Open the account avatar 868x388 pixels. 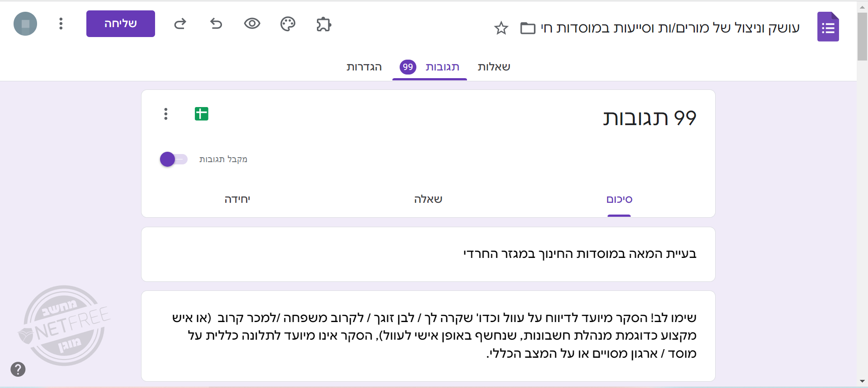(x=25, y=23)
